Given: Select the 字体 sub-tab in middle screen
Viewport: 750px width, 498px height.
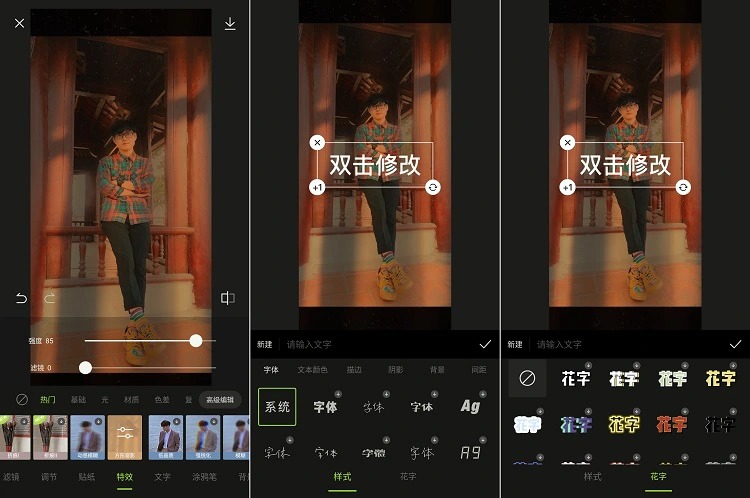Looking at the screenshot, I should pyautogui.click(x=271, y=369).
